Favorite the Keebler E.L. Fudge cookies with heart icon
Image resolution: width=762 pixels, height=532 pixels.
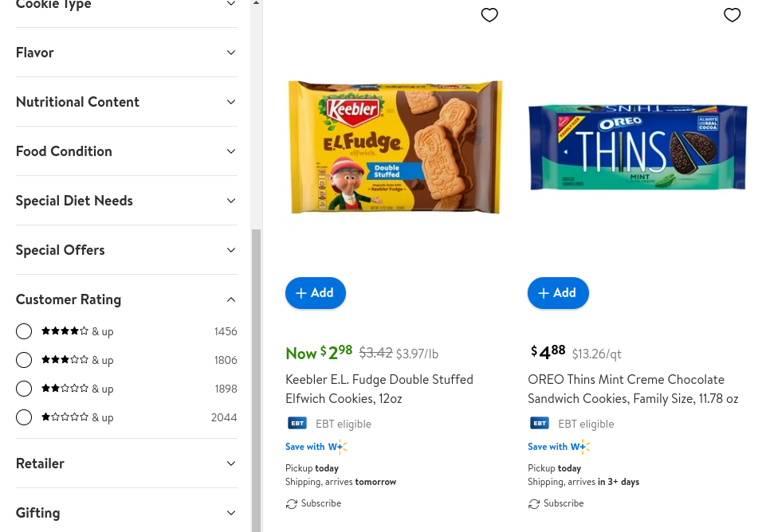[489, 15]
